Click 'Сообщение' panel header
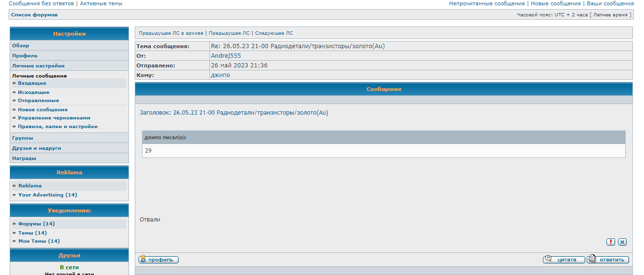 384,89
